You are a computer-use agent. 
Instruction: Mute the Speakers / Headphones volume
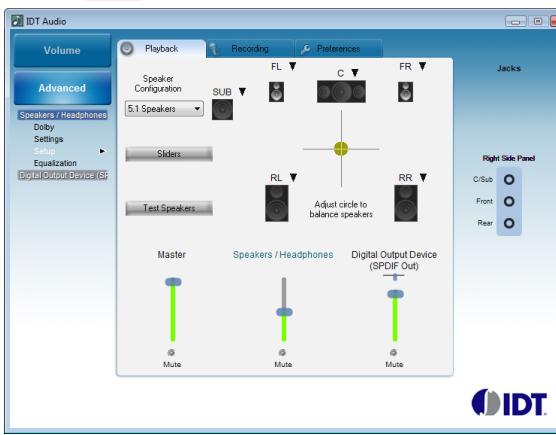point(282,352)
